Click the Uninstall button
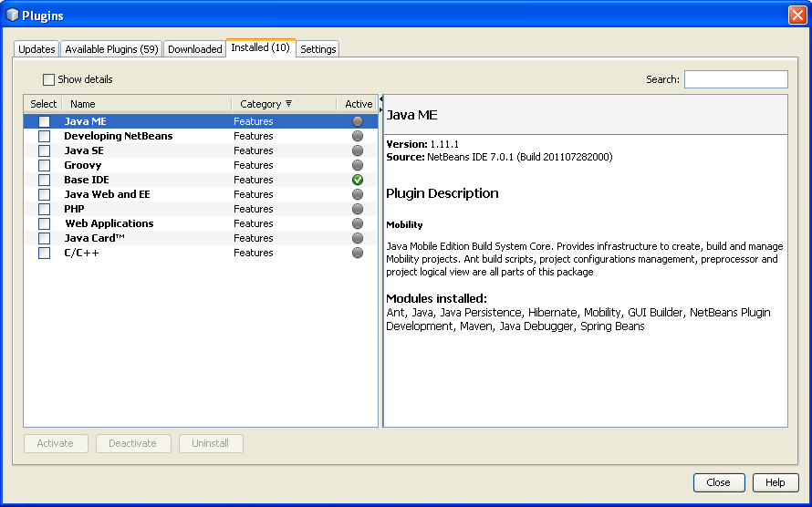 (211, 443)
